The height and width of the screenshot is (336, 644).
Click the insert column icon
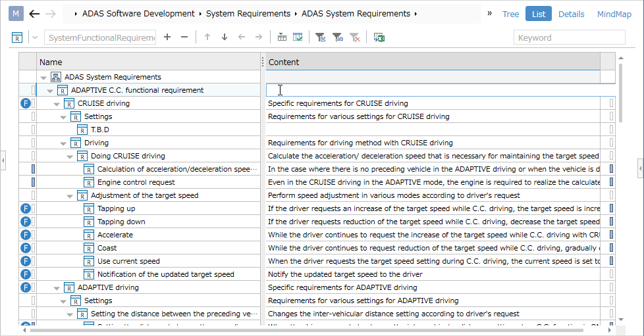[x=282, y=37]
